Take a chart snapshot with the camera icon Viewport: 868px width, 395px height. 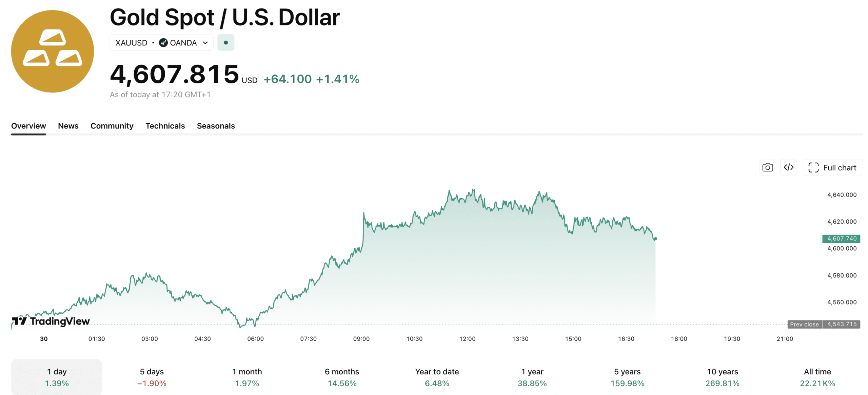click(x=767, y=167)
